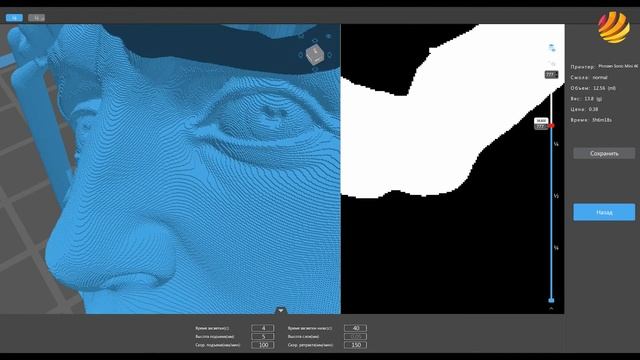
Task: Toggle the eye icon at top-right of view cube
Action: point(328,36)
